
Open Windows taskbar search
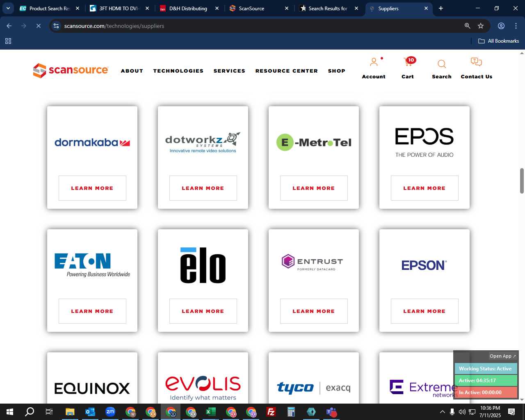tap(30, 412)
